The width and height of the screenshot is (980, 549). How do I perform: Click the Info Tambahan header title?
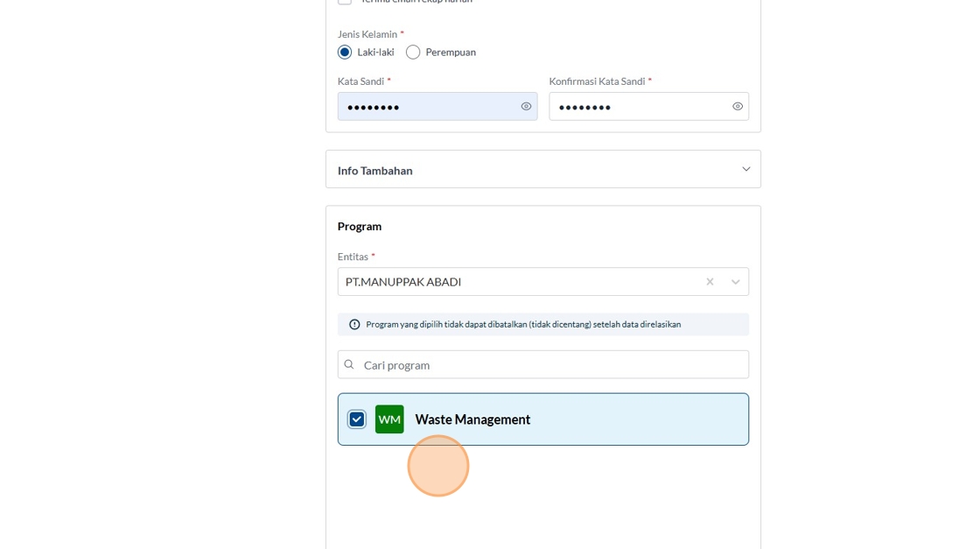[x=375, y=171]
